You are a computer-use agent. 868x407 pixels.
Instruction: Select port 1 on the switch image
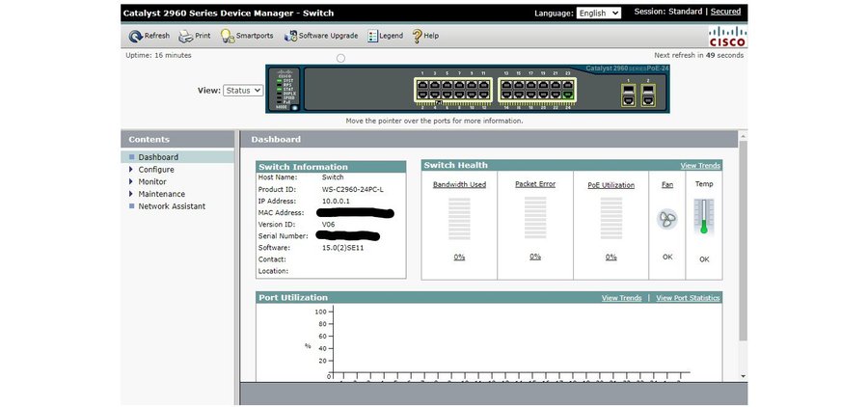(x=422, y=85)
